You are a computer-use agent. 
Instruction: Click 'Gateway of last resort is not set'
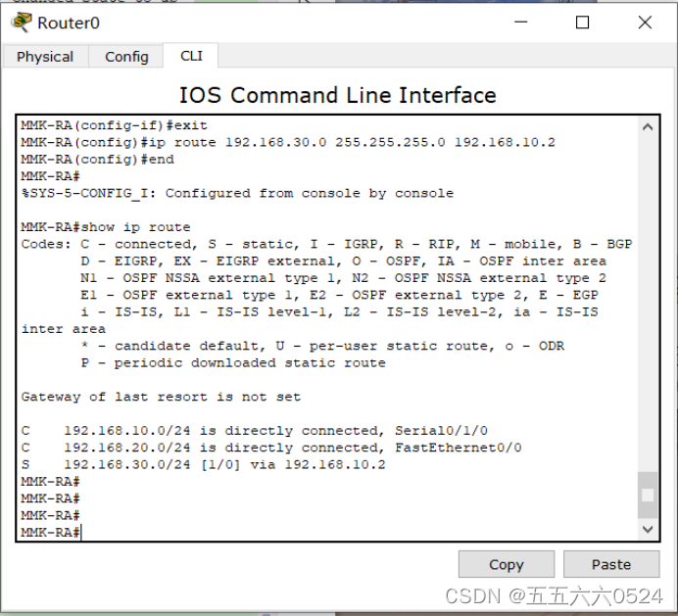[x=161, y=397]
